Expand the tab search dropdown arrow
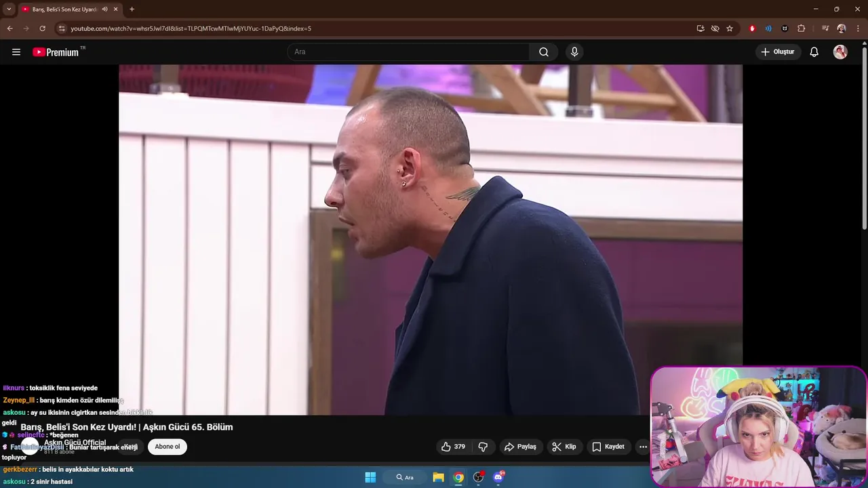The image size is (868, 488). (9, 9)
